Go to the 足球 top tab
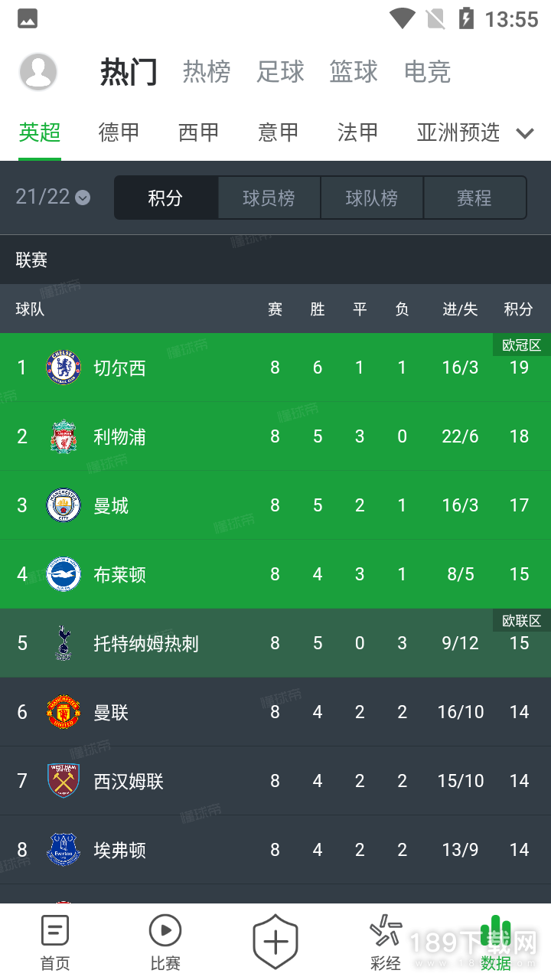The image size is (551, 980). tap(280, 72)
